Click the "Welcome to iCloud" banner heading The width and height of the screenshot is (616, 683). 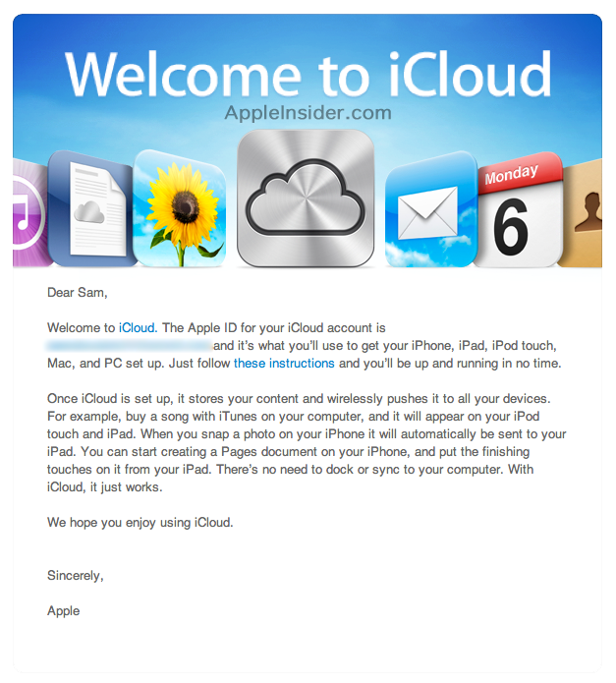click(308, 74)
